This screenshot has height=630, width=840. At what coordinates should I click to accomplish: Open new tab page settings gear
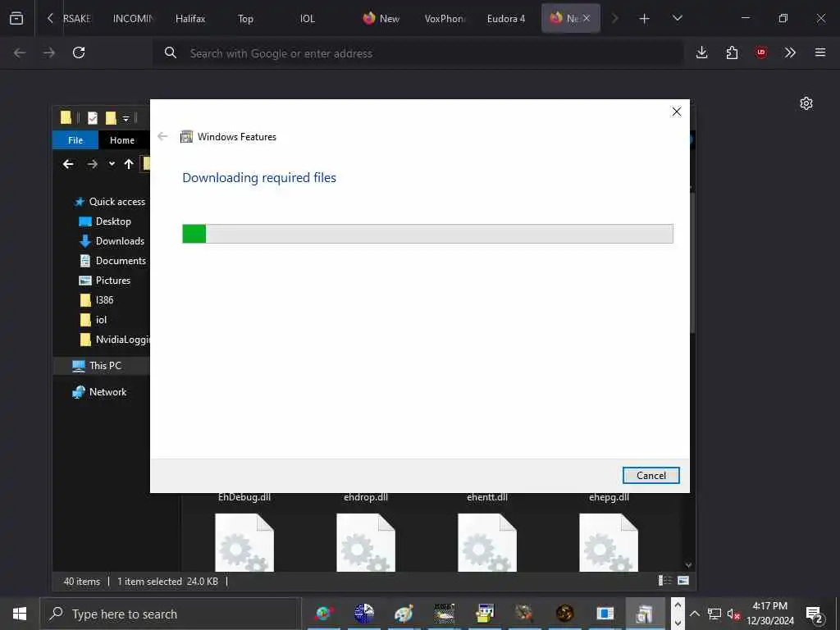pyautogui.click(x=806, y=103)
